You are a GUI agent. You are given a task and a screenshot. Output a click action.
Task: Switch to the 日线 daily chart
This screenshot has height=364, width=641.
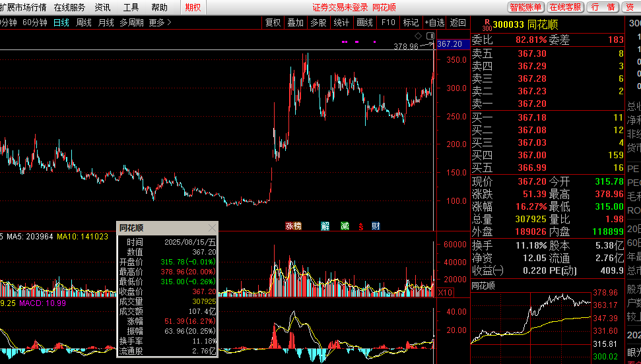[61, 23]
